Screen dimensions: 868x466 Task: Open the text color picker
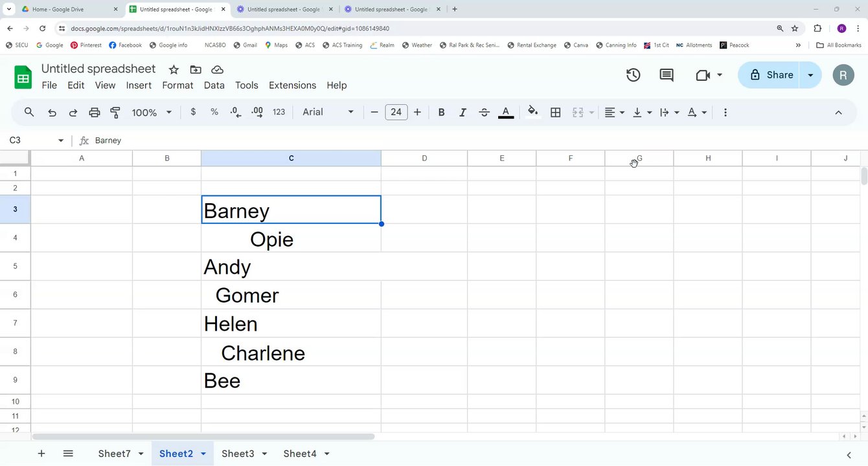tap(506, 112)
